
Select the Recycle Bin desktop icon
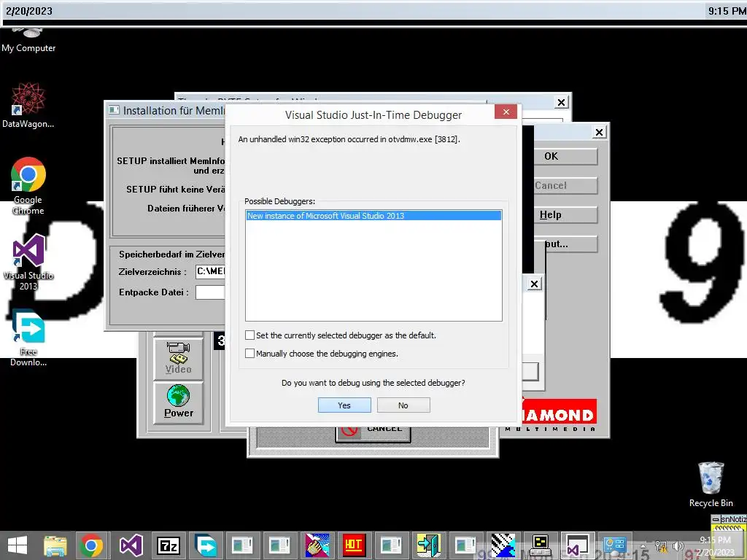click(x=711, y=484)
